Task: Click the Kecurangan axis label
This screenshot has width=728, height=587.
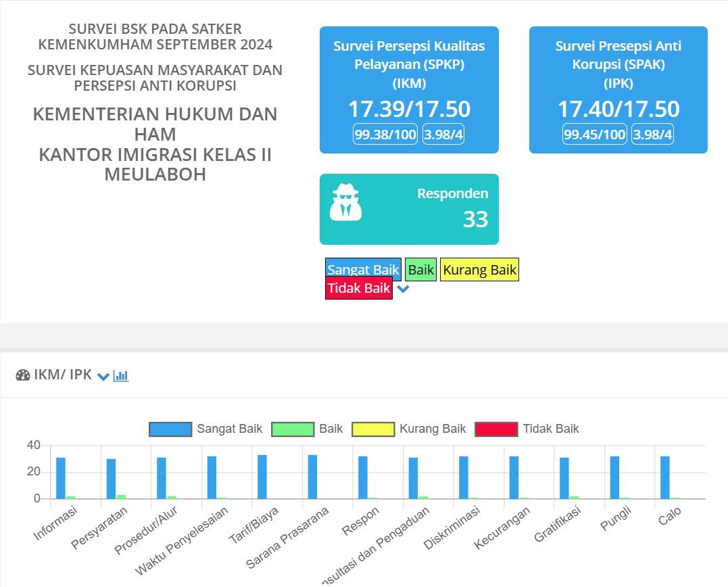Action: pyautogui.click(x=502, y=527)
